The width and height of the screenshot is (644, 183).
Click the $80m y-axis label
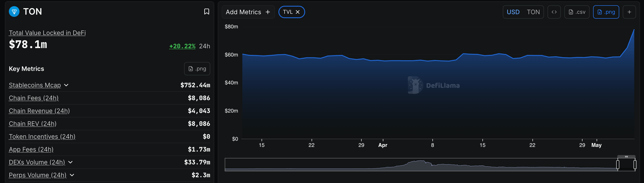pyautogui.click(x=231, y=27)
